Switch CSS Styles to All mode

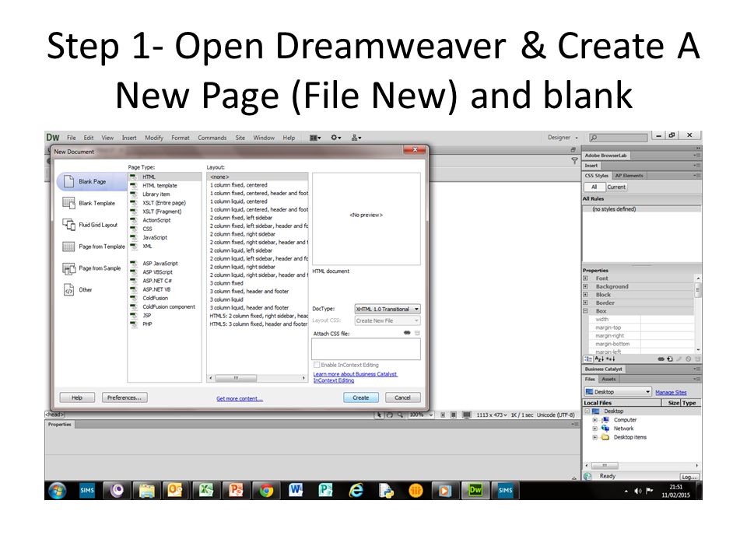click(594, 187)
